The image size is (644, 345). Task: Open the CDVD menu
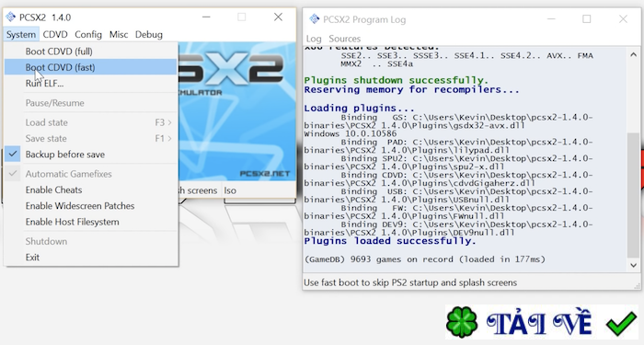(x=55, y=35)
